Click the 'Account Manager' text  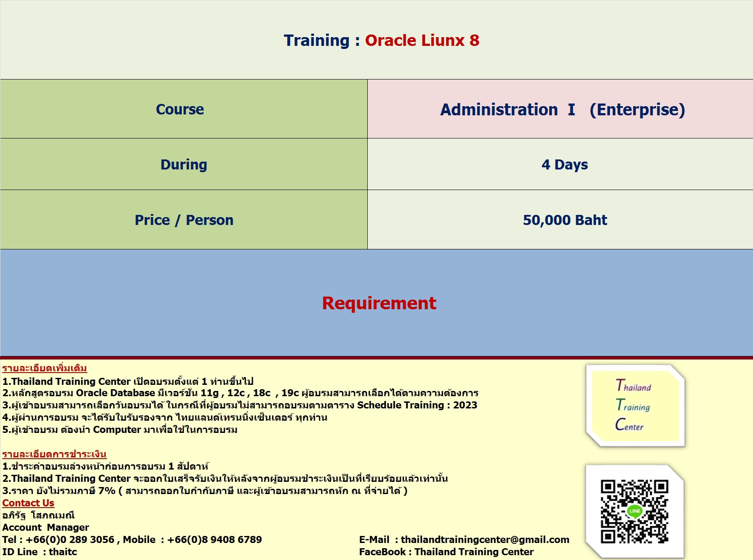(x=45, y=527)
